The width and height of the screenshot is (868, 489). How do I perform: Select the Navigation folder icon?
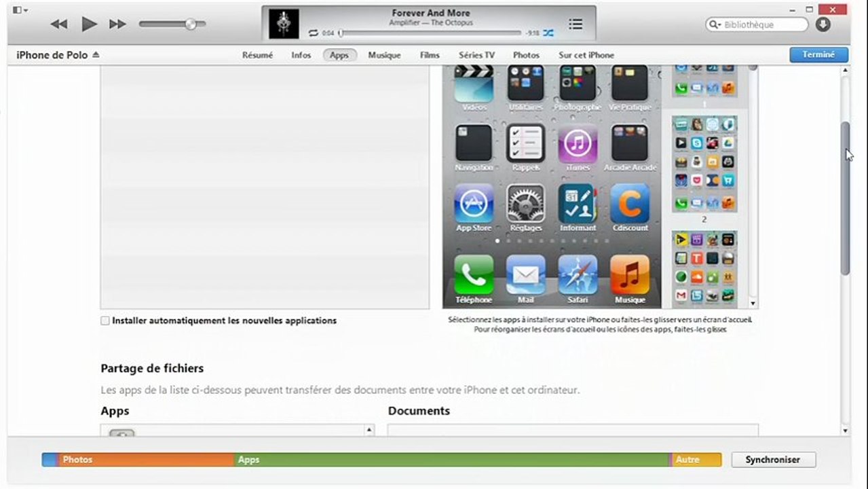pyautogui.click(x=474, y=143)
